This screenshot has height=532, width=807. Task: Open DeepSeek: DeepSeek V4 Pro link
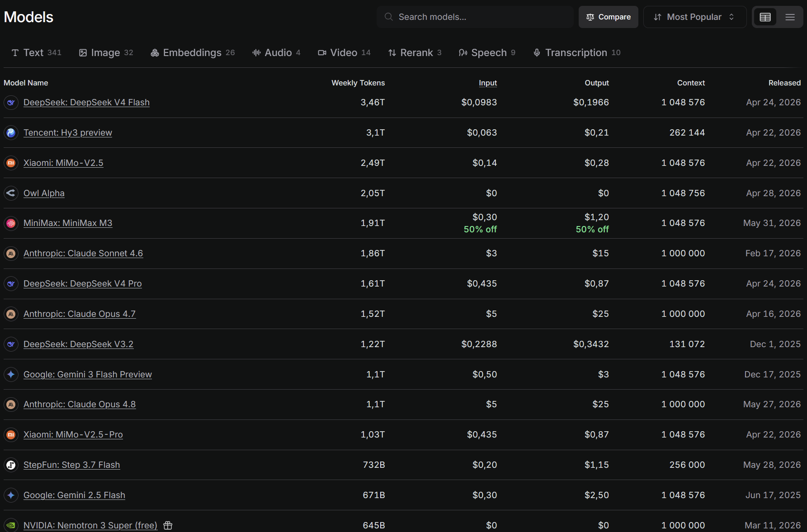[83, 284]
